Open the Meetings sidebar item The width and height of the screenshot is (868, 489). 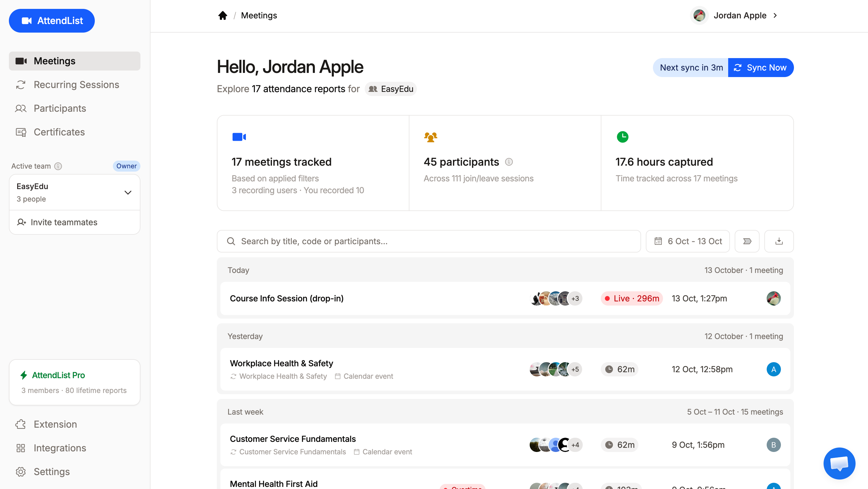click(74, 61)
